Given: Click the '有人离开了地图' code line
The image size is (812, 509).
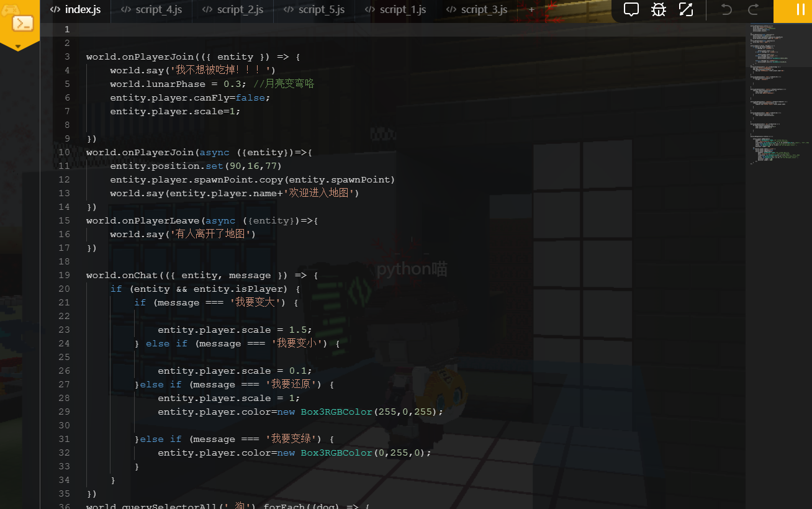Looking at the screenshot, I should (183, 234).
